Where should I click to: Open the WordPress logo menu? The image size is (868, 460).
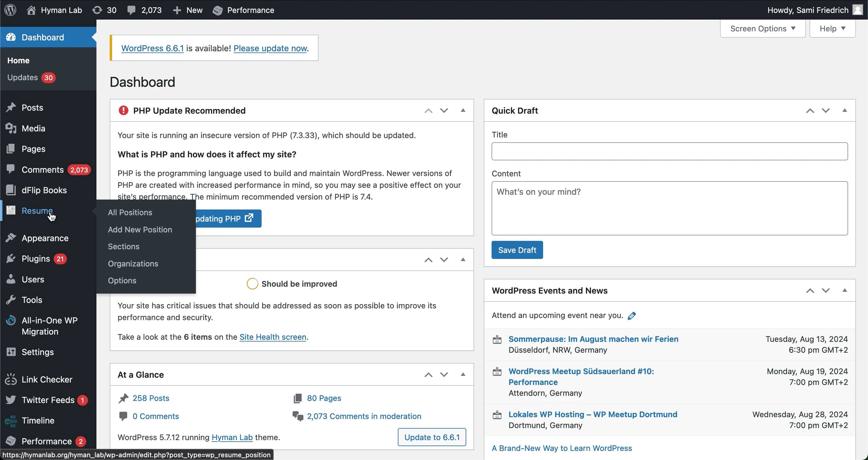pos(11,10)
